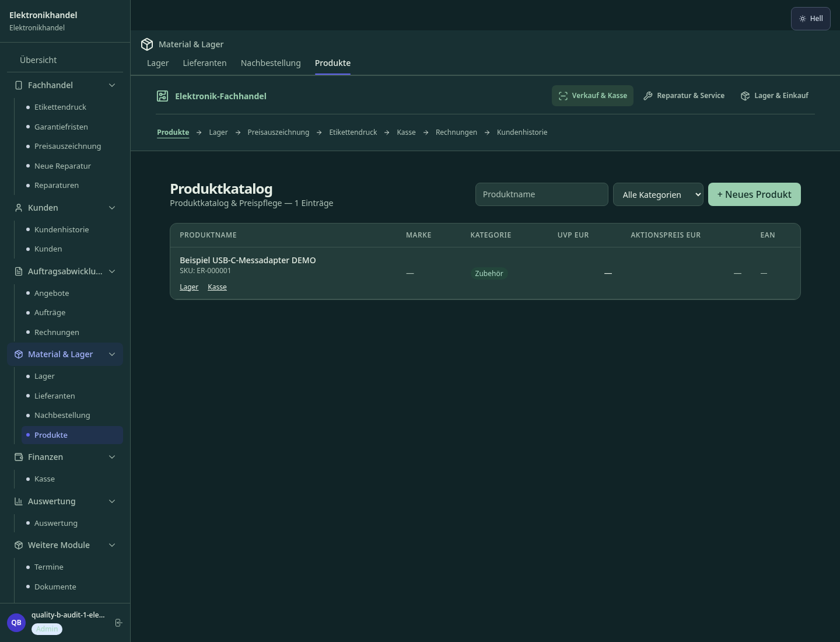Click the Auswertung chart icon
The height and width of the screenshot is (642, 840).
click(x=19, y=501)
